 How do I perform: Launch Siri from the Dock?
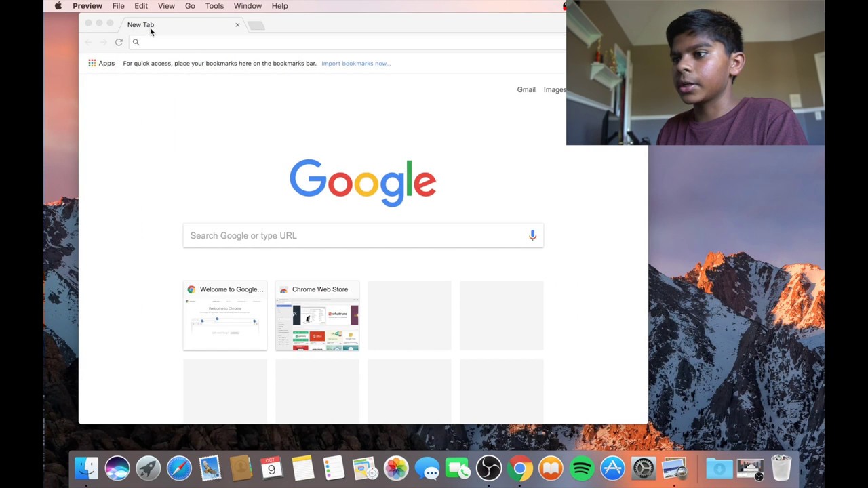coord(117,468)
